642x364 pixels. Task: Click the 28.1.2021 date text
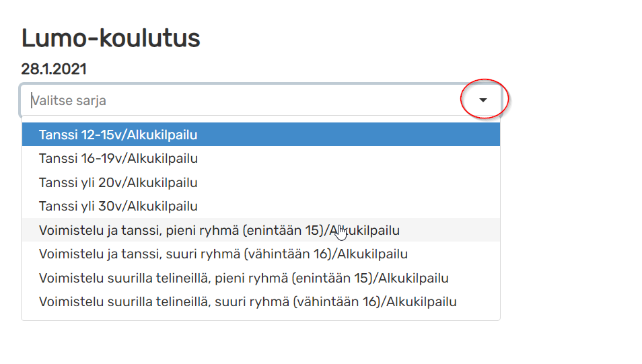tap(54, 69)
